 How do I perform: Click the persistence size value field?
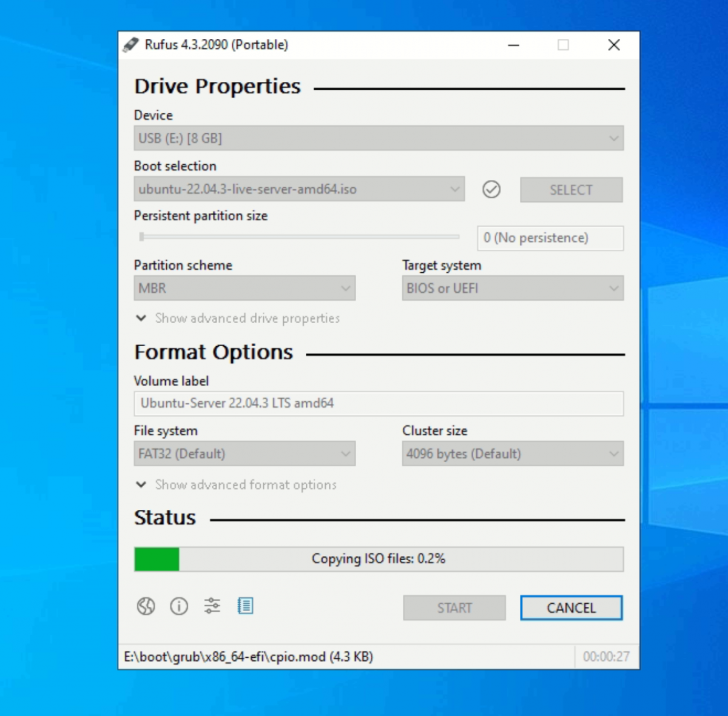tap(550, 238)
